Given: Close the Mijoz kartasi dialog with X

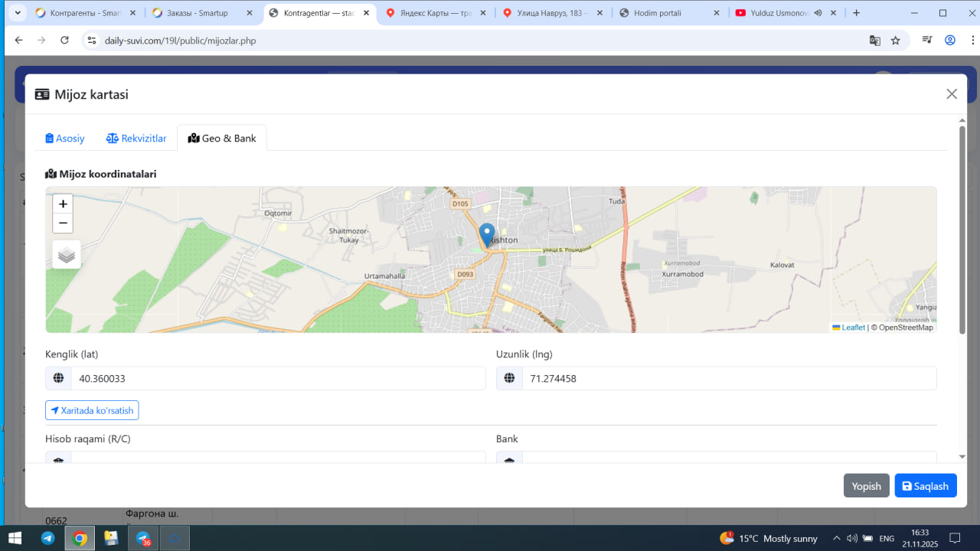Looking at the screenshot, I should [952, 94].
